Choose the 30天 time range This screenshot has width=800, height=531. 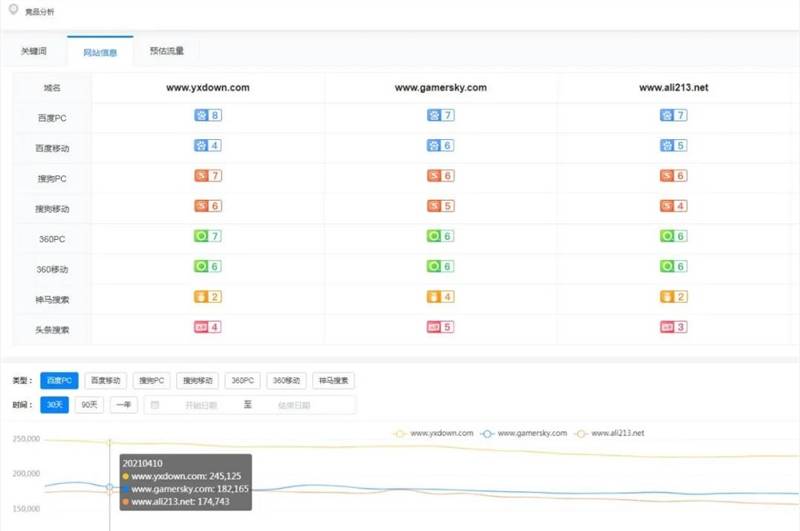point(55,404)
